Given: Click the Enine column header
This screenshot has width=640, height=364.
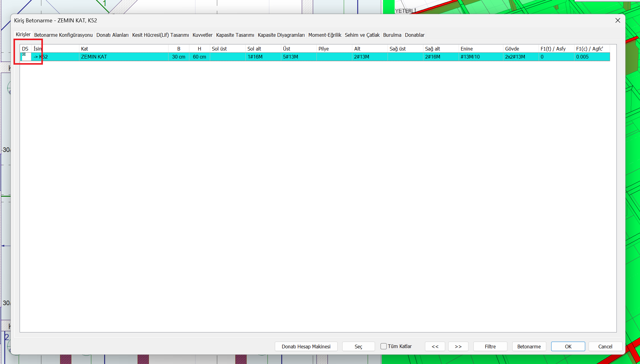Looking at the screenshot, I should tap(481, 49).
